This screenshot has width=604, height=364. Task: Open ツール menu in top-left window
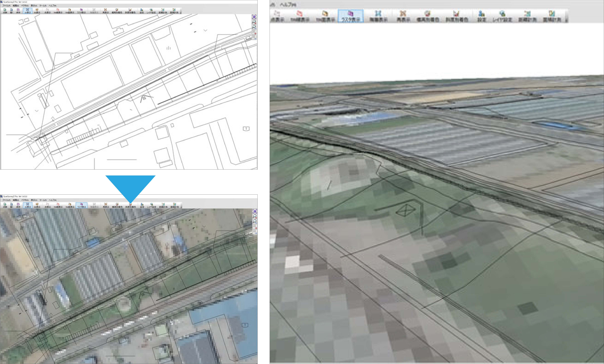[x=43, y=6]
